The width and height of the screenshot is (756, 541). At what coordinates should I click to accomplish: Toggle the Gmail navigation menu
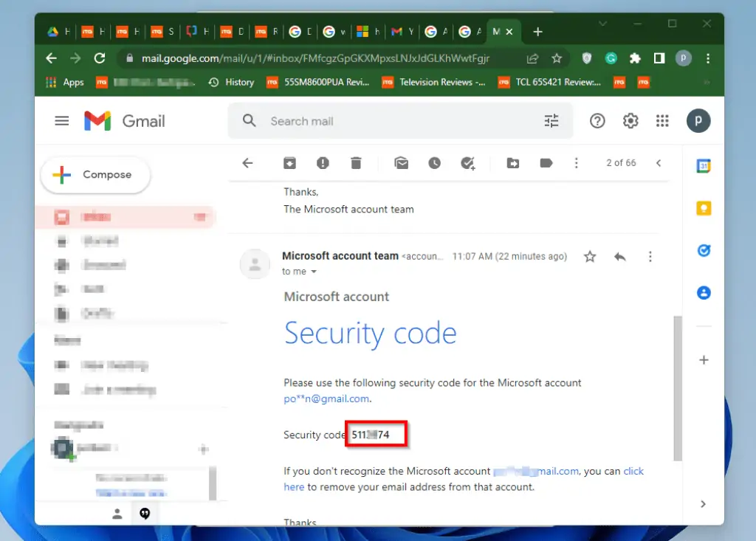pyautogui.click(x=62, y=120)
